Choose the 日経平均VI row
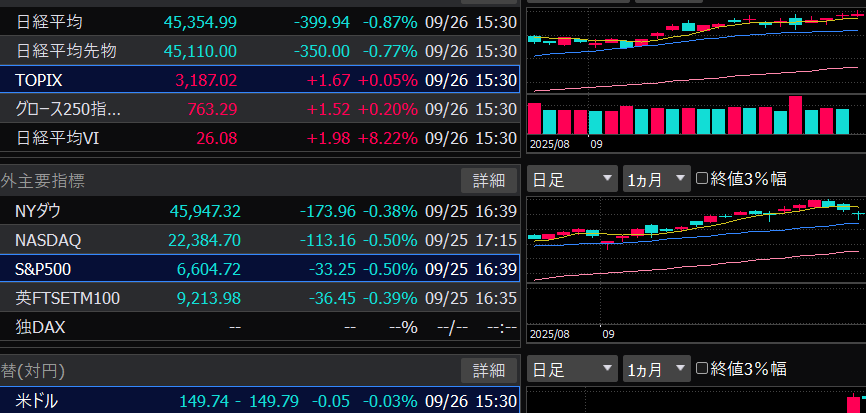 (260, 137)
